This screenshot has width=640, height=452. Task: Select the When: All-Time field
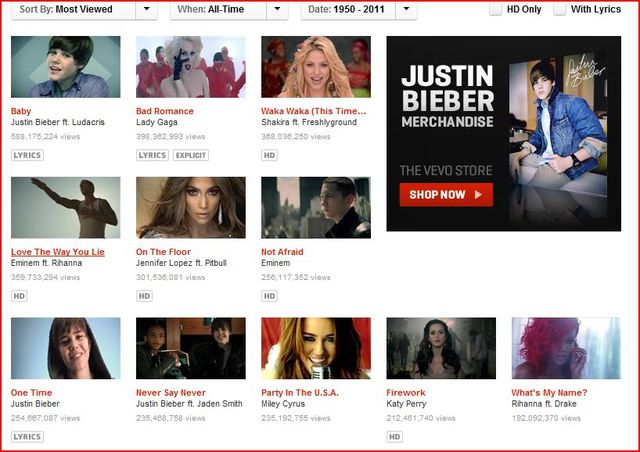tap(229, 9)
